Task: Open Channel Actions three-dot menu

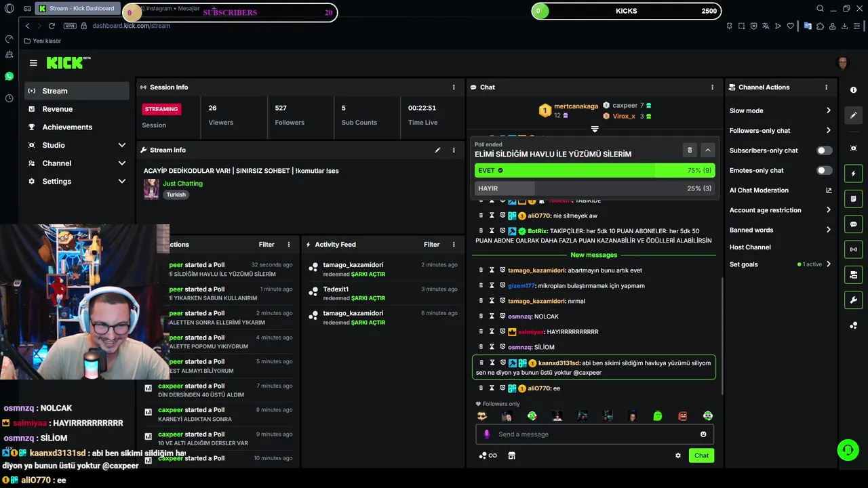Action: [826, 87]
